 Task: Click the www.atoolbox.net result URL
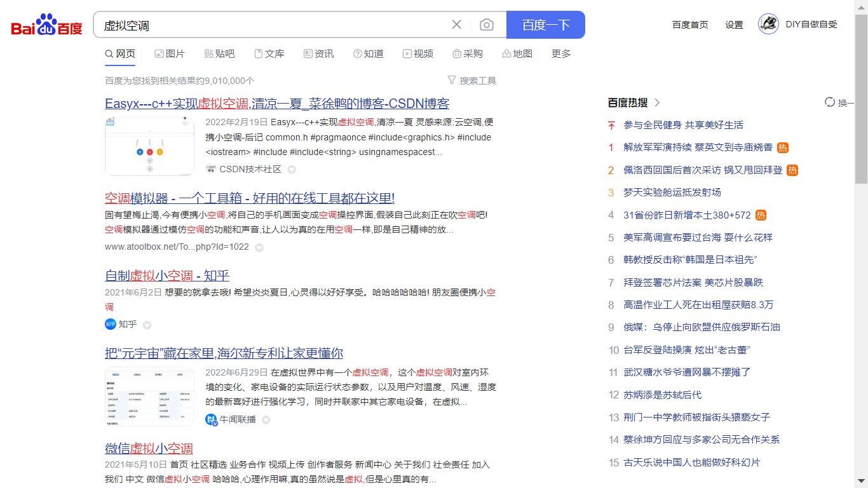[x=177, y=247]
